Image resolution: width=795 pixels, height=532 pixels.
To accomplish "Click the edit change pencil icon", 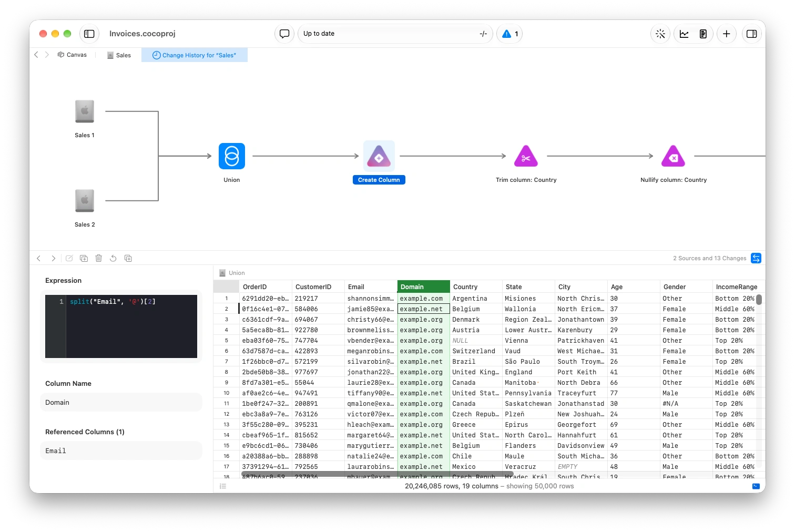I will click(69, 258).
